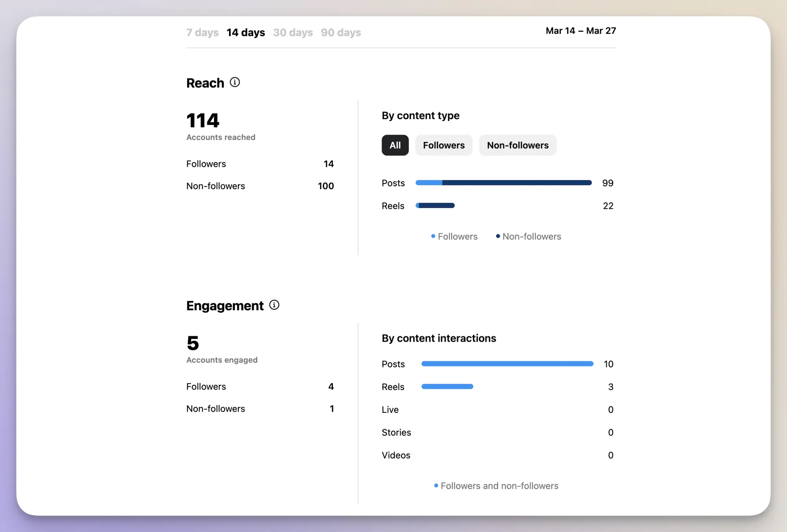
Task: Click the Mar 14 – Mar 27 date range
Action: (581, 31)
